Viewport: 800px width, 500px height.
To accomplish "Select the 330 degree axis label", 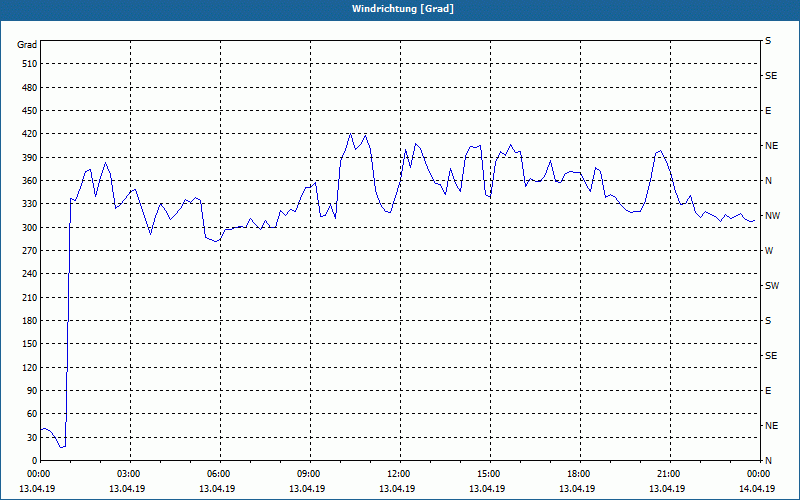I will pos(30,204).
